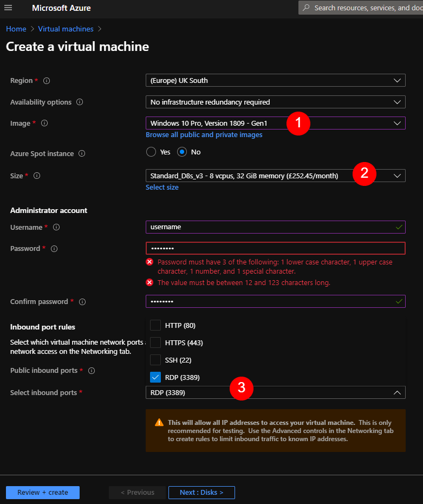Click the Public inbound ports info icon
423x504 pixels.
(x=92, y=371)
